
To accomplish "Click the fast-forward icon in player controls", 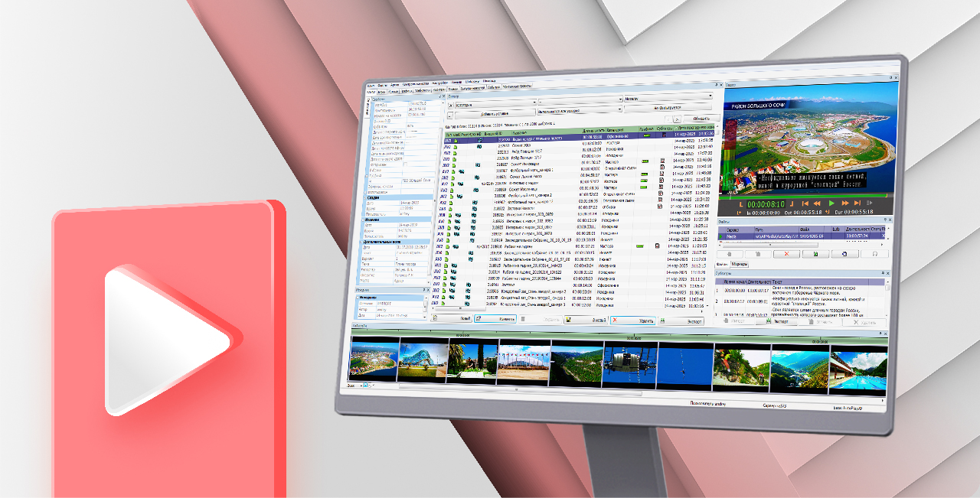I will pos(847,204).
